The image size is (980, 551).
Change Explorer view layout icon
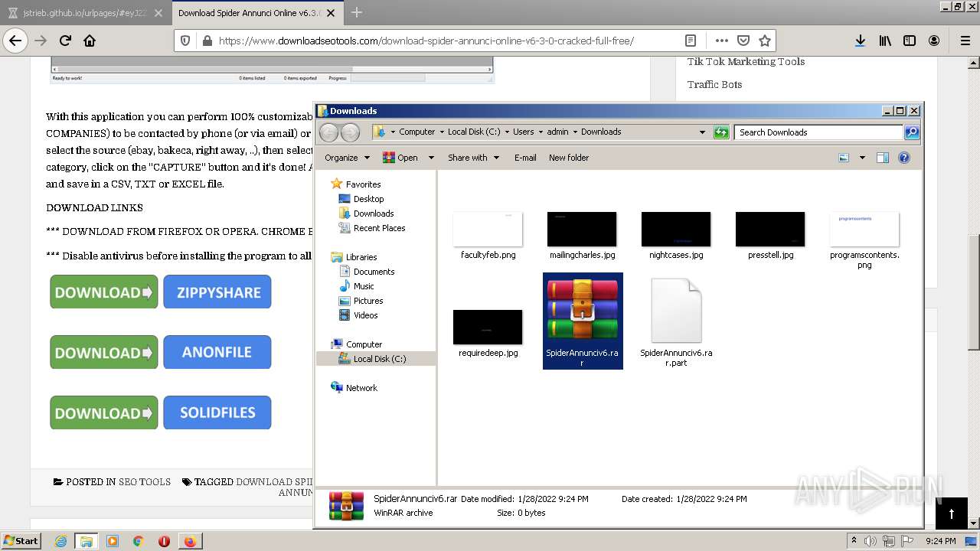[844, 158]
